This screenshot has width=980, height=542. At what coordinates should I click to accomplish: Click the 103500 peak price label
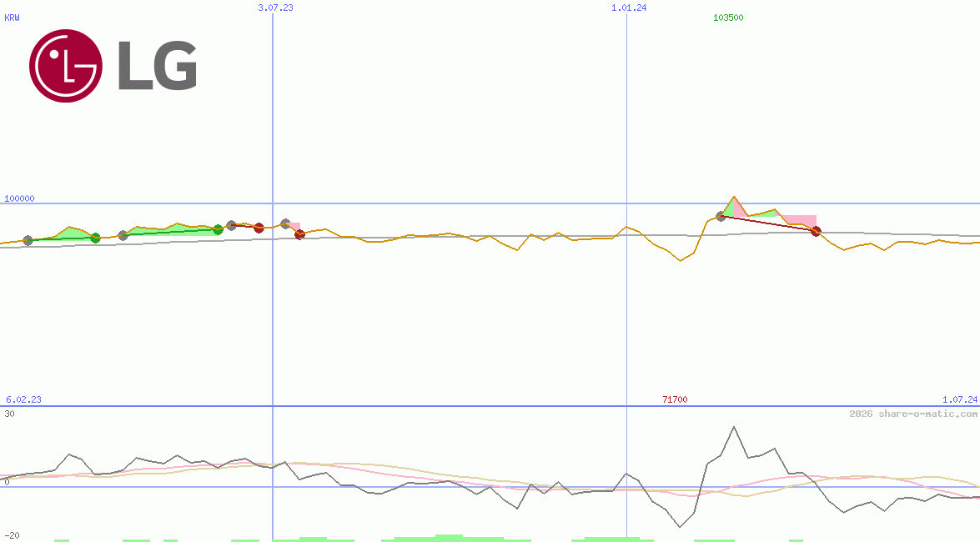(726, 17)
